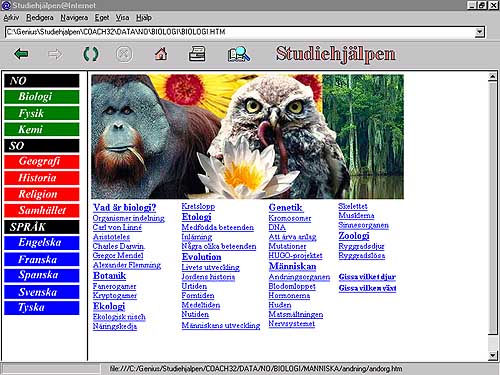Click the Studiehjälpen title bar app icon
This screenshot has height=375, width=500.
click(x=6, y=5)
